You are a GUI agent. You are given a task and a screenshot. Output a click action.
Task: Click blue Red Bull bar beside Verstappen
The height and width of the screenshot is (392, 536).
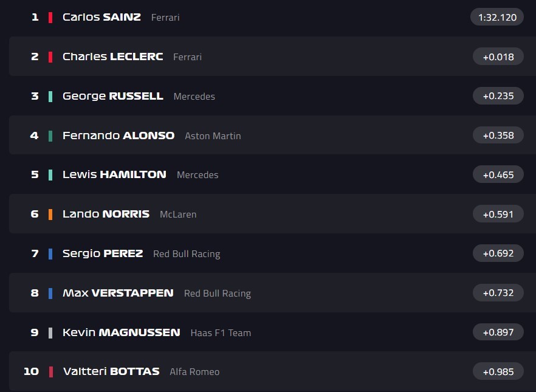(x=50, y=293)
